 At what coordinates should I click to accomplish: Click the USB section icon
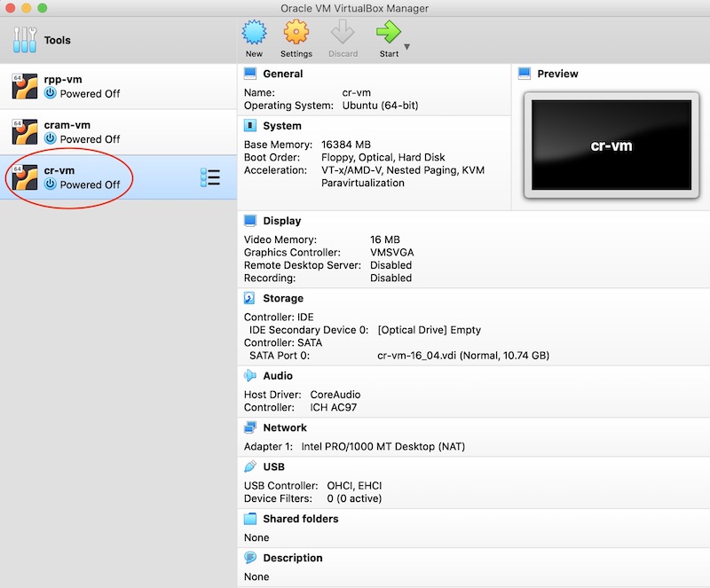[250, 466]
